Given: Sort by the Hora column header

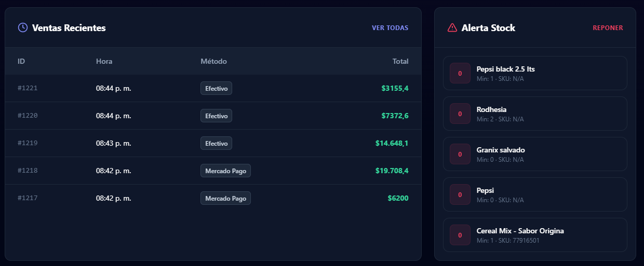Looking at the screenshot, I should point(104,61).
